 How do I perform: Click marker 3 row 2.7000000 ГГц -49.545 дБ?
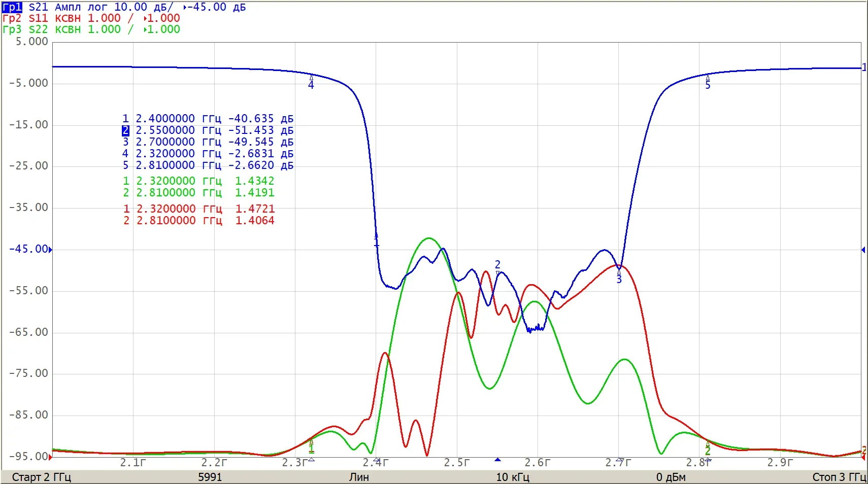[208, 142]
